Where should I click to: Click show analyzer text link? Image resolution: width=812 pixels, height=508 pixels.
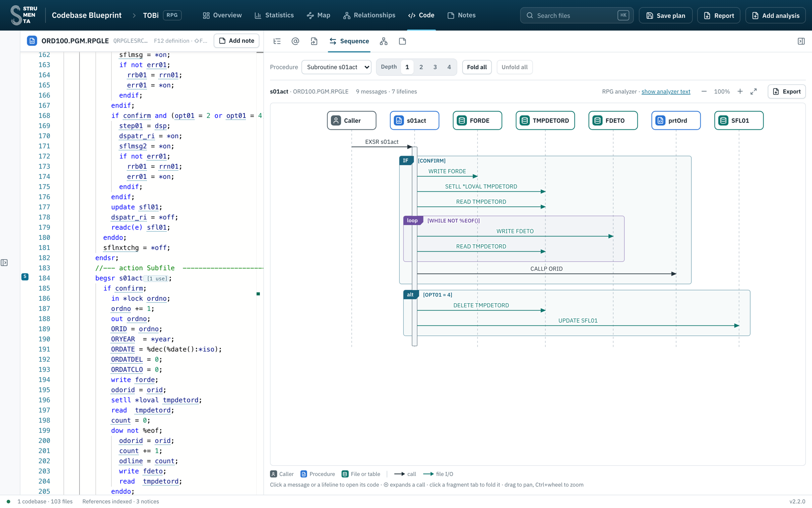pos(666,91)
